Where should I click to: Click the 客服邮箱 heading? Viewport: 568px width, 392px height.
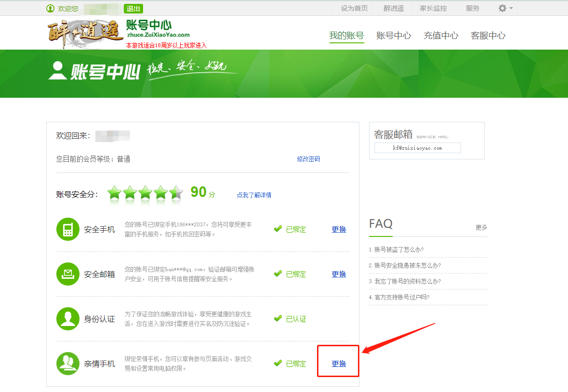click(394, 134)
